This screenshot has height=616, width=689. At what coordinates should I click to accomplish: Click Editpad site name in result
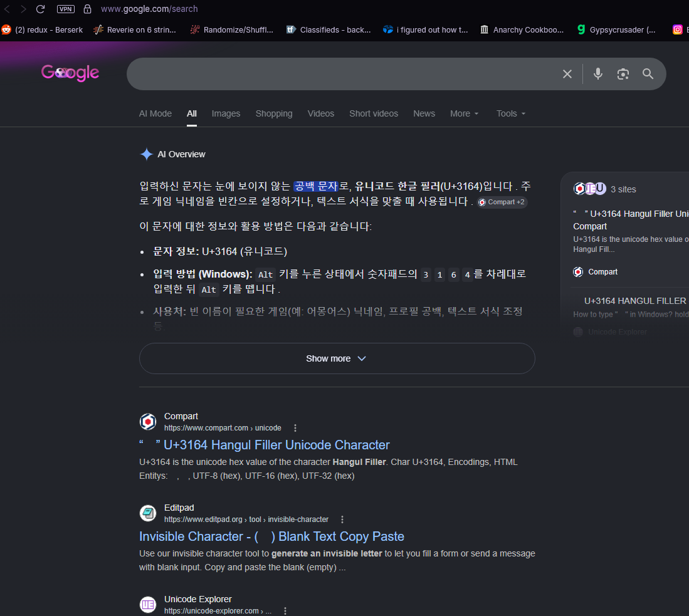point(179,508)
